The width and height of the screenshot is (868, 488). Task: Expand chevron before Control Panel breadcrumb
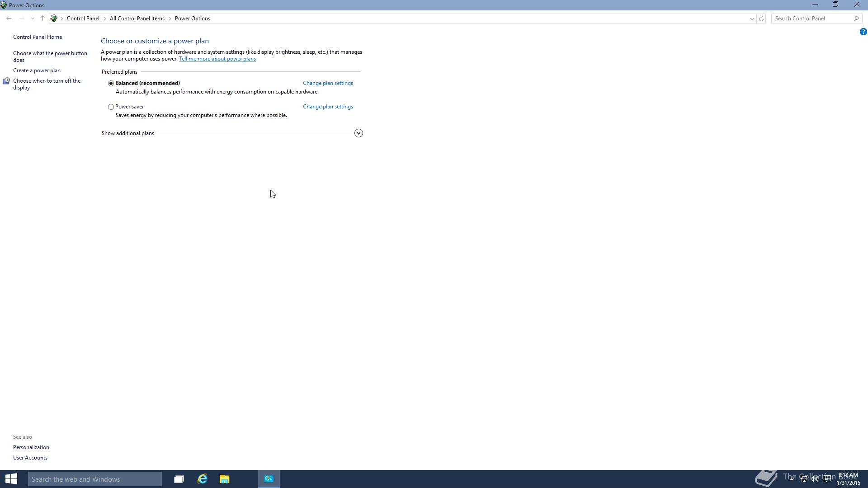point(62,19)
